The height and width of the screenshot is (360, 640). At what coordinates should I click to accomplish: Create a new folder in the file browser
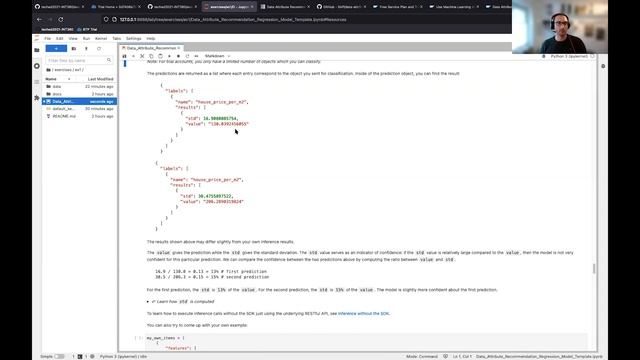[x=74, y=49]
